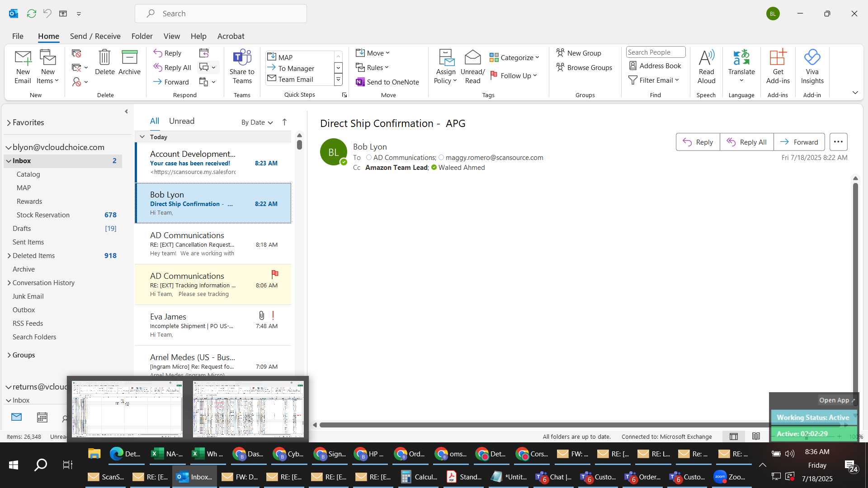Start Read Aloud
The height and width of the screenshot is (488, 868).
[x=706, y=67]
